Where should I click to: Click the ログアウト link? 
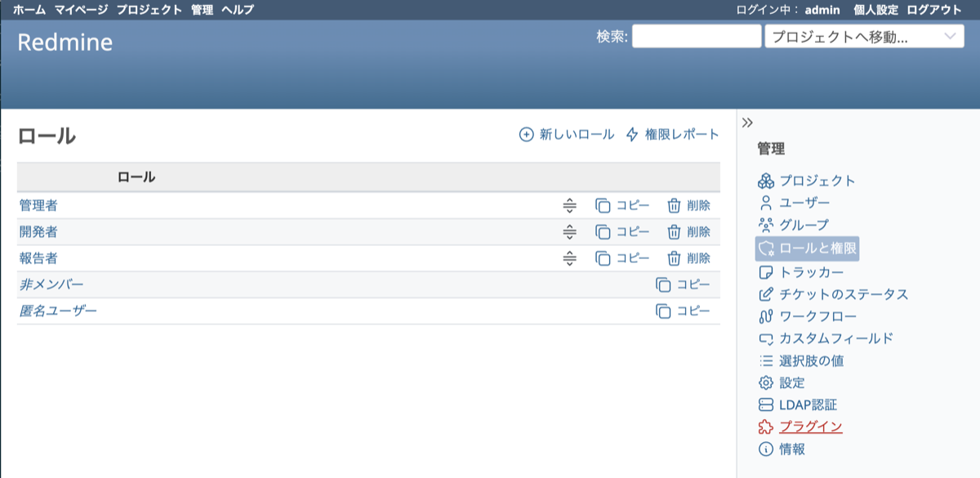pyautogui.click(x=934, y=10)
